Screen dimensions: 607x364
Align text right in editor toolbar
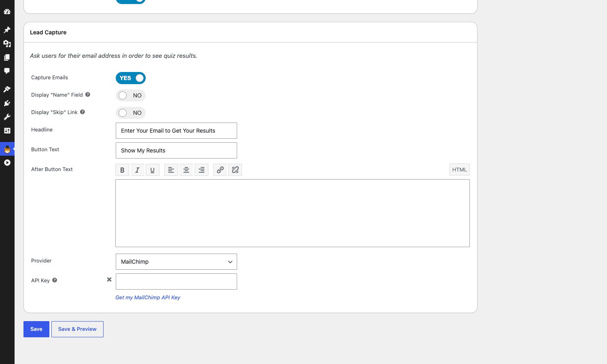tap(202, 170)
